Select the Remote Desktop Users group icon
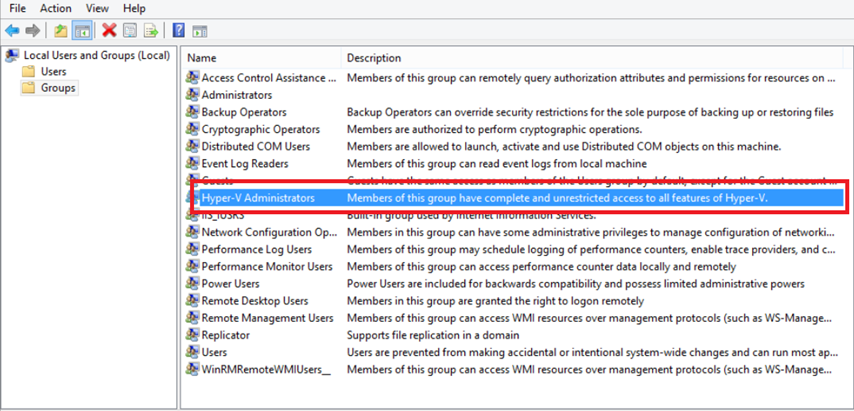Screen dimensions: 854x411 193,300
